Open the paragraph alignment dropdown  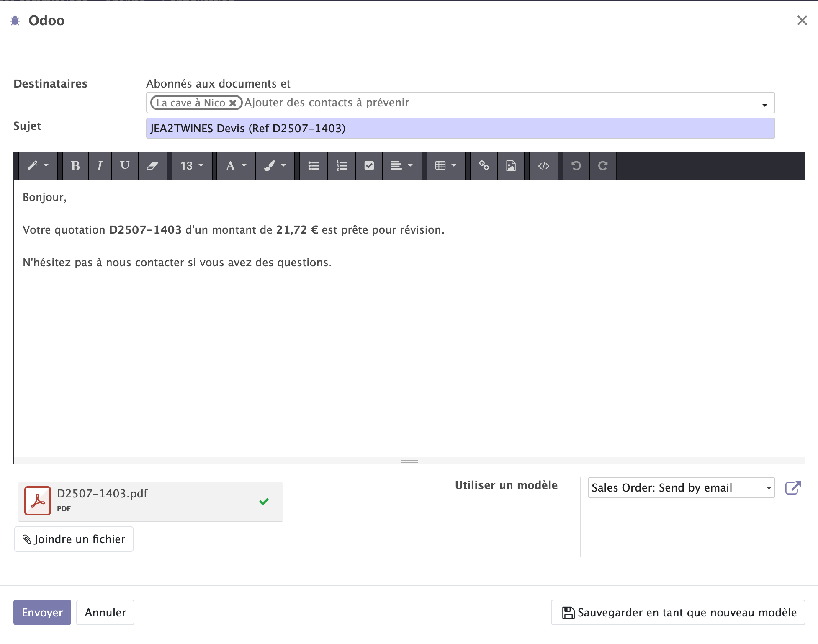(x=401, y=166)
